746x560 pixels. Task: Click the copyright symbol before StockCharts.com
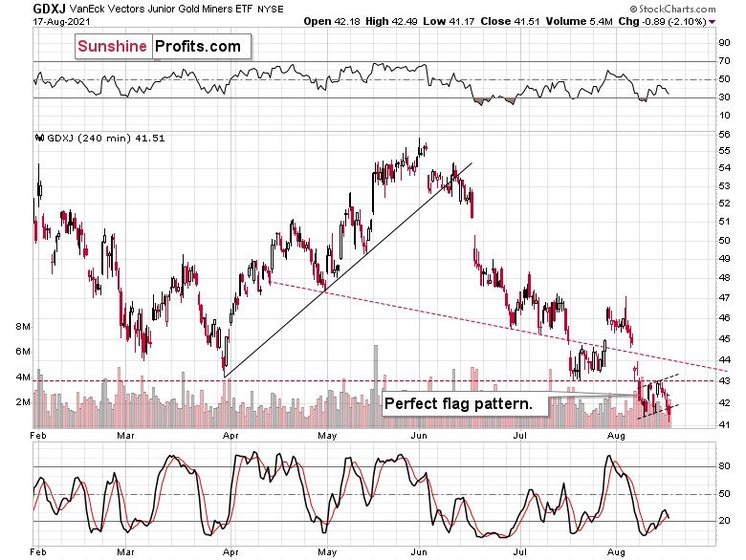(x=633, y=9)
